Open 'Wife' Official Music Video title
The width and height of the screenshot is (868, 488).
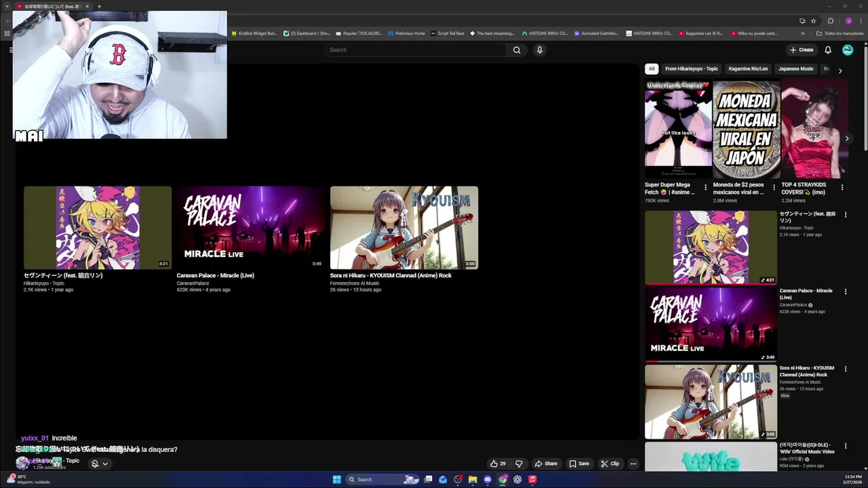tap(807, 448)
